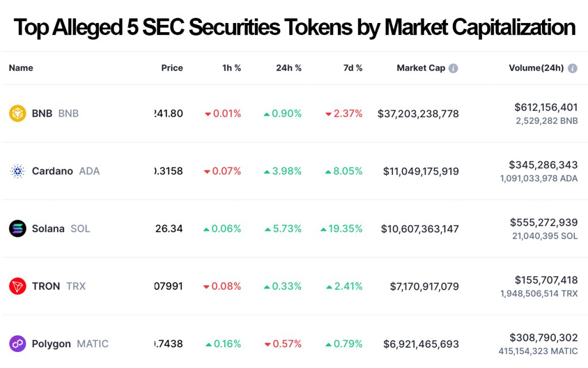Select the Cardano ADA logo icon
588x368 pixels.
(18, 171)
